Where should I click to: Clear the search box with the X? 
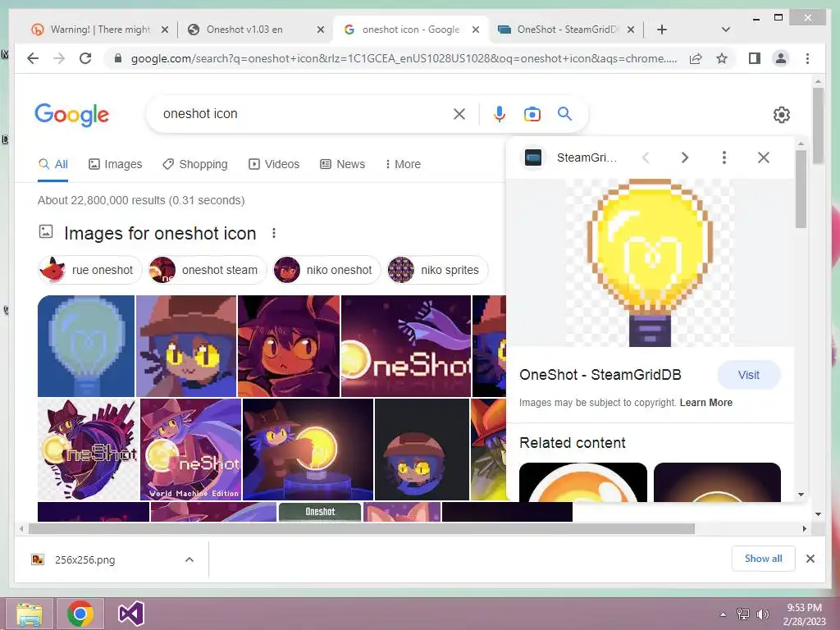tap(459, 114)
